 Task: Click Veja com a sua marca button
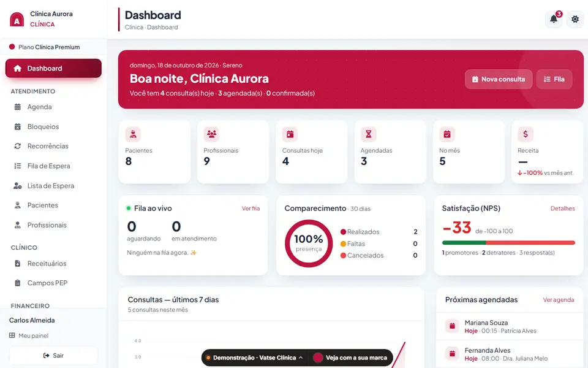[350, 358]
